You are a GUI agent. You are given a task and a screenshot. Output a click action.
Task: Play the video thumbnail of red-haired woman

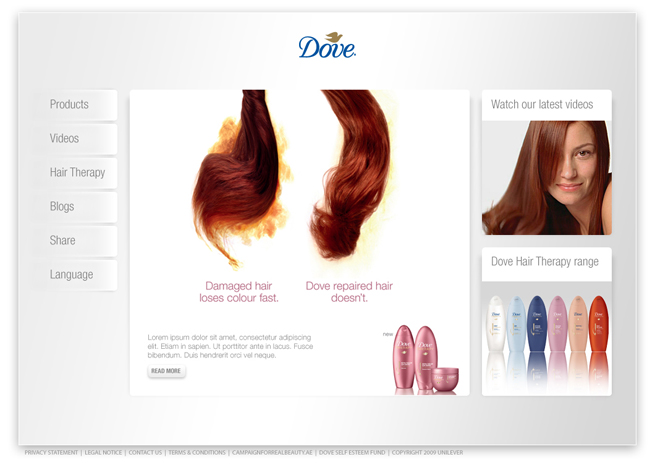546,178
